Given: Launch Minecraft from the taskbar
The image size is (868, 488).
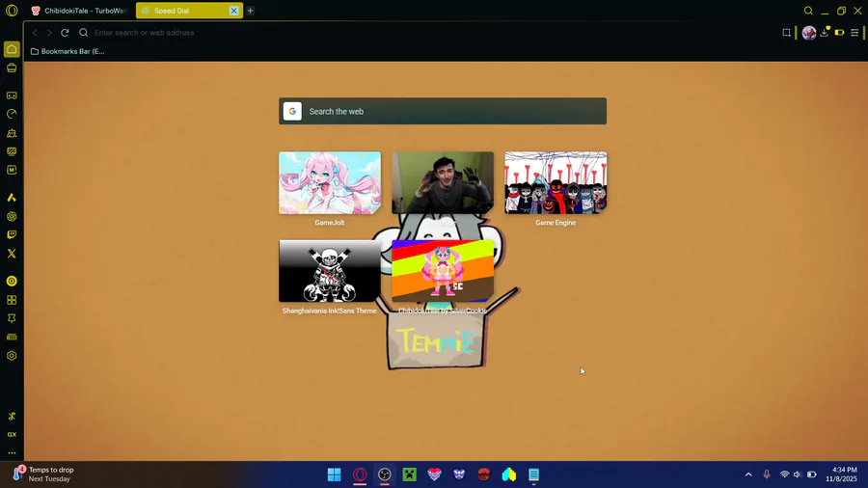Looking at the screenshot, I should (x=410, y=474).
